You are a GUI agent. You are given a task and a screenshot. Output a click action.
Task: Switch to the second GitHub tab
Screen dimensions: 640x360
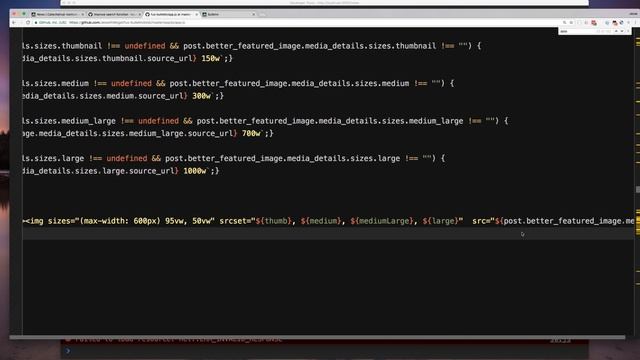(113, 14)
